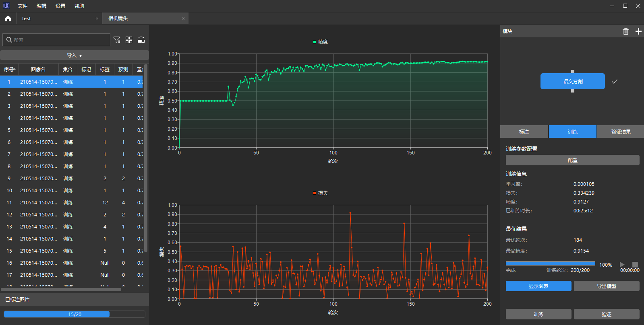Click the best epoch value 184

(x=578, y=240)
